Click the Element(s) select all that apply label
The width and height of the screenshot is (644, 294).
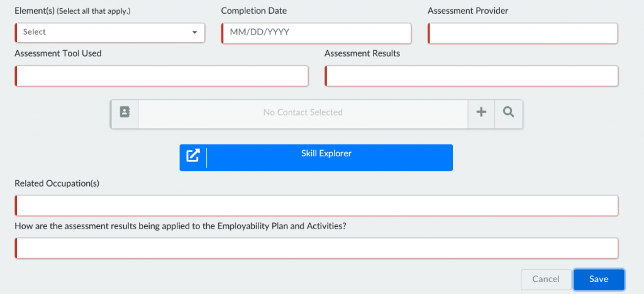77,11
